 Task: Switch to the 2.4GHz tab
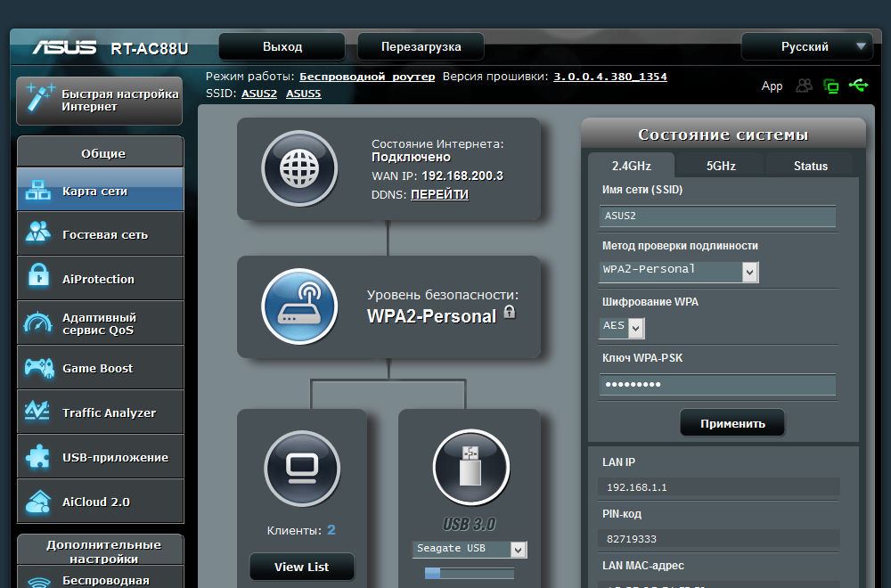[632, 166]
